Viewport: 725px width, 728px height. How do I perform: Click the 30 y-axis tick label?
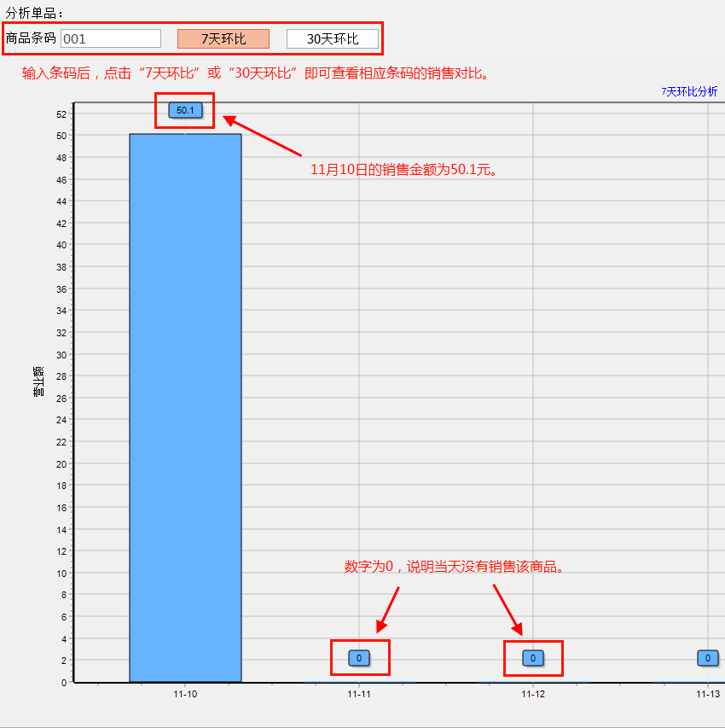[61, 355]
